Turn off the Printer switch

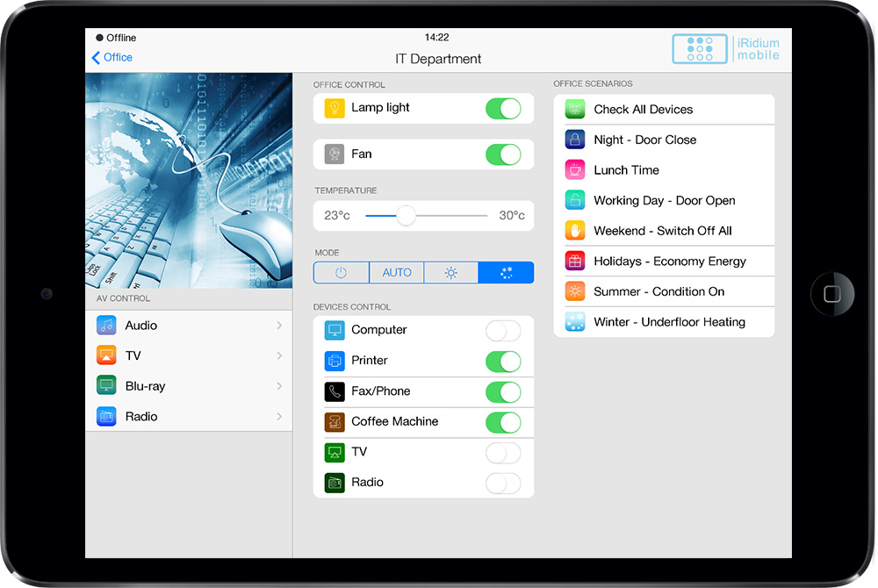(503, 362)
